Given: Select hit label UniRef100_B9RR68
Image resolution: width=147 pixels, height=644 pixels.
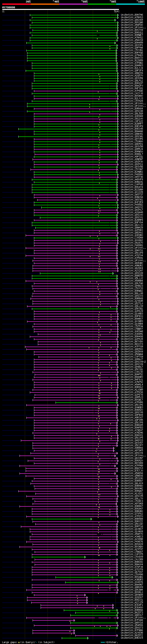Looking at the screenshot, I should [132, 298].
